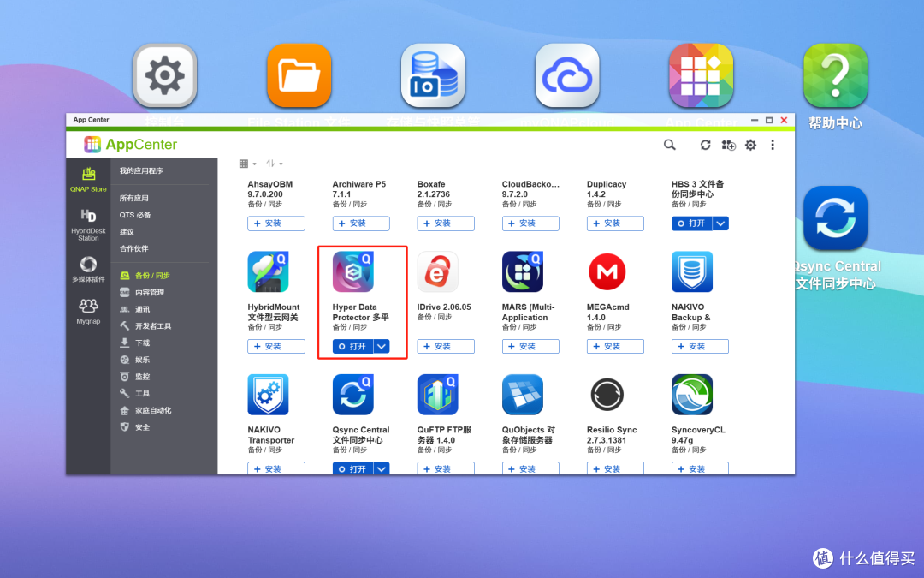Select 工具 category in sidebar
This screenshot has height=578, width=924.
pyautogui.click(x=143, y=393)
